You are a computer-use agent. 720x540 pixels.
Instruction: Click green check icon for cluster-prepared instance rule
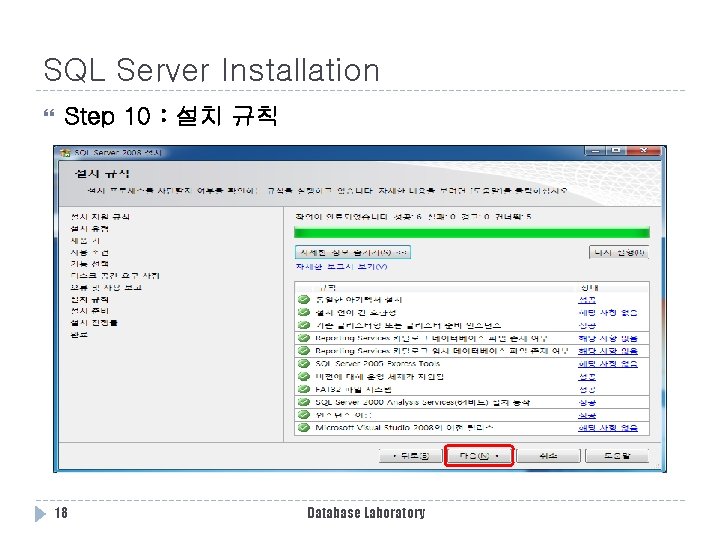pos(304,326)
